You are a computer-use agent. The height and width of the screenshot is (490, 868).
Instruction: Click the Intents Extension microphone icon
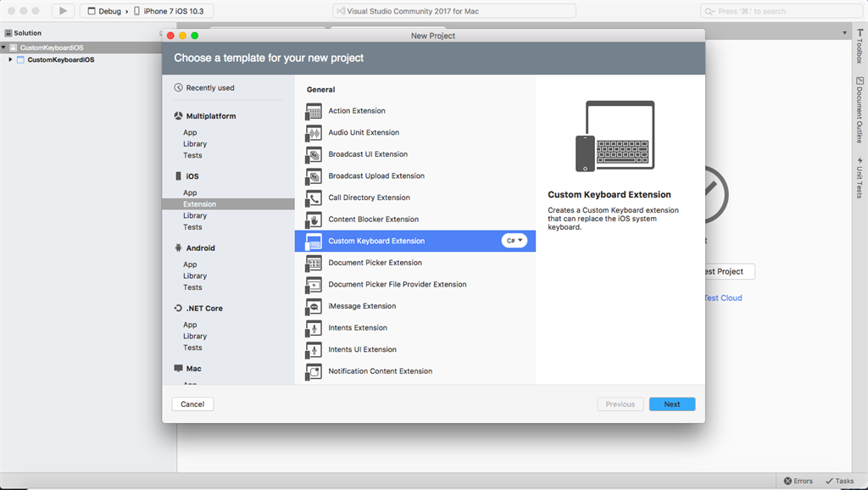(x=314, y=328)
